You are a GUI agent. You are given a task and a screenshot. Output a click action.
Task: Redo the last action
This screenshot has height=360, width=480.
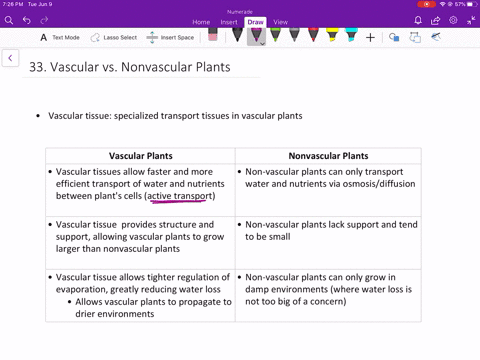pyautogui.click(x=44, y=21)
